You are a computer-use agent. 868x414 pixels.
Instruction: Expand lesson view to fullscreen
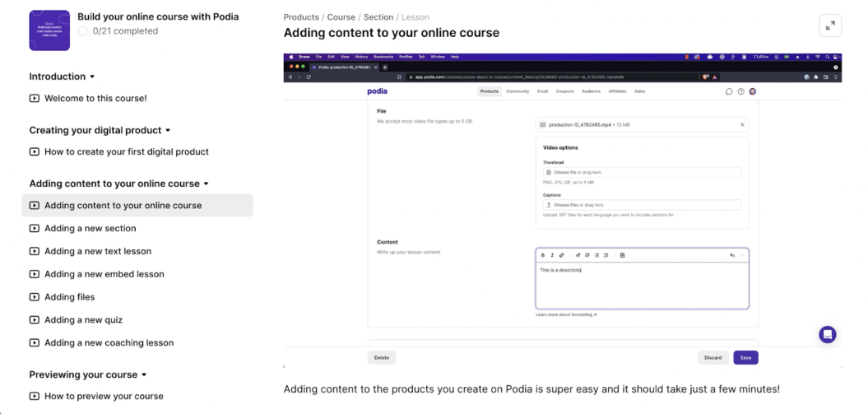pyautogui.click(x=830, y=26)
